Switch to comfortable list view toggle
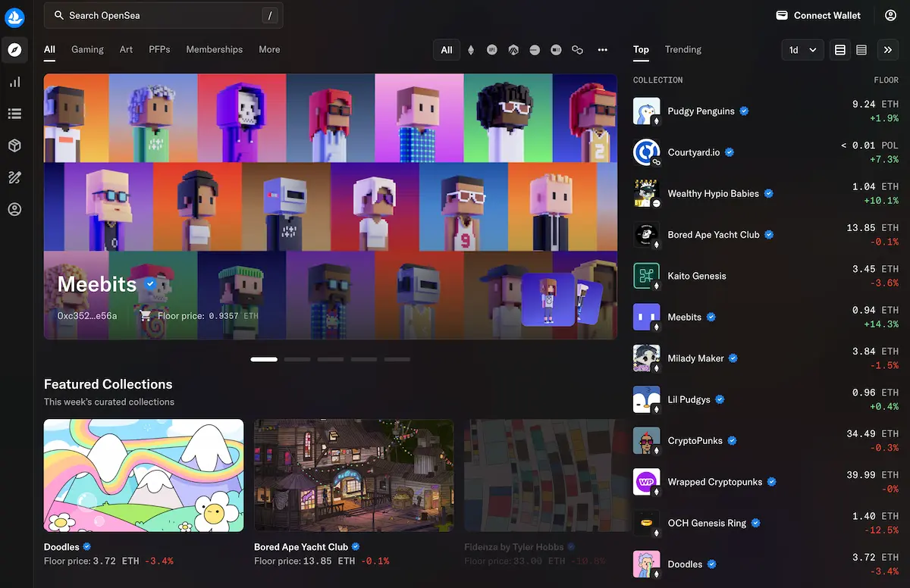Image resolution: width=910 pixels, height=588 pixels. coord(840,50)
